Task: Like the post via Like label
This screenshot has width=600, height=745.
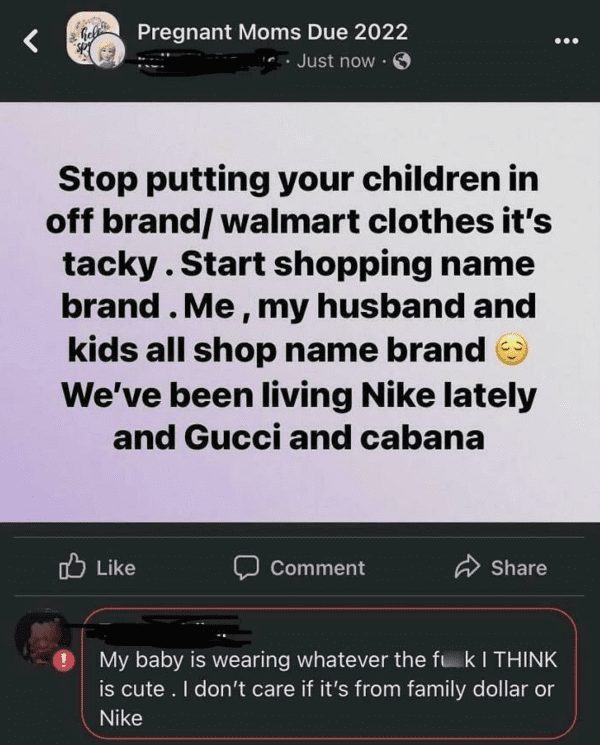Action: click(x=116, y=568)
